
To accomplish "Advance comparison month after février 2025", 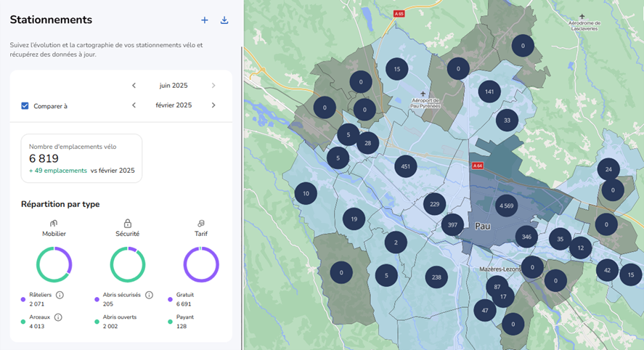I will point(213,105).
